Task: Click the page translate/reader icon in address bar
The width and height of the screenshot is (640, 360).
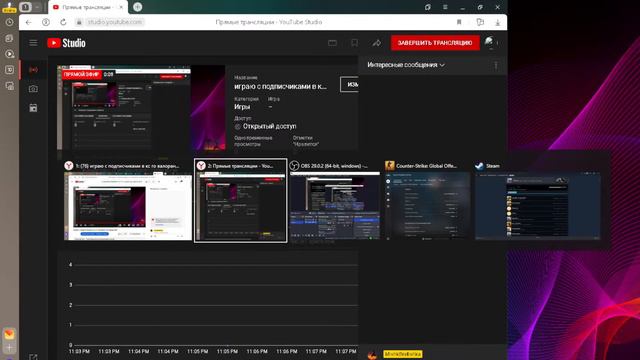Action: click(x=480, y=22)
